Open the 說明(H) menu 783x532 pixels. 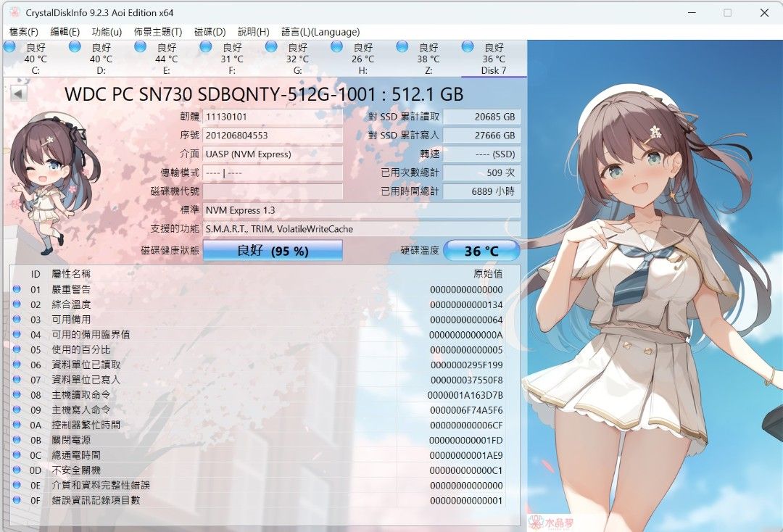click(x=253, y=32)
